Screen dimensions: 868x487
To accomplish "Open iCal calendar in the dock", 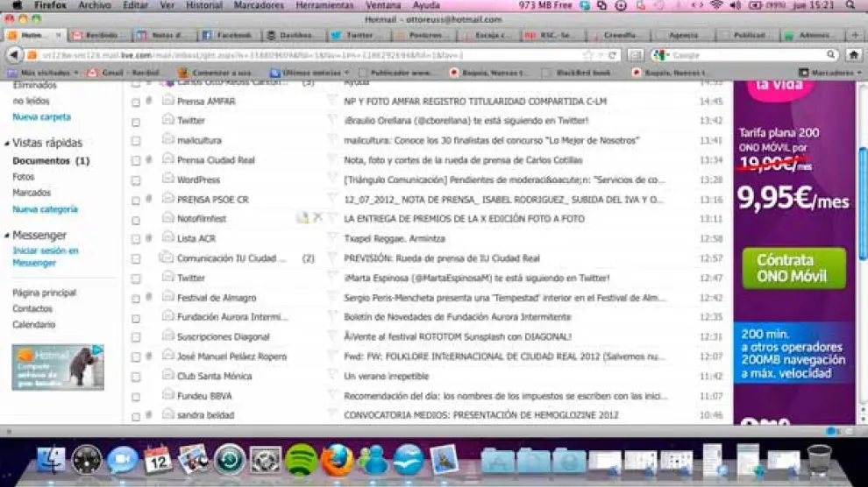I will [x=158, y=459].
